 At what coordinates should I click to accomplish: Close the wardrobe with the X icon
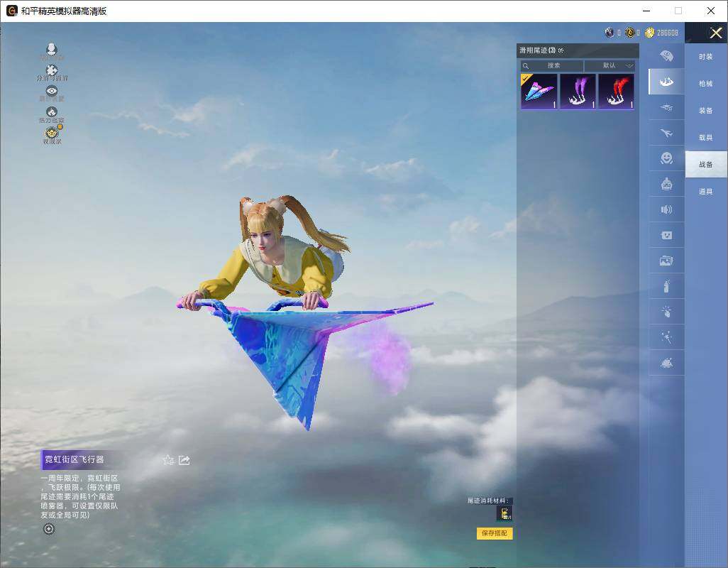715,33
